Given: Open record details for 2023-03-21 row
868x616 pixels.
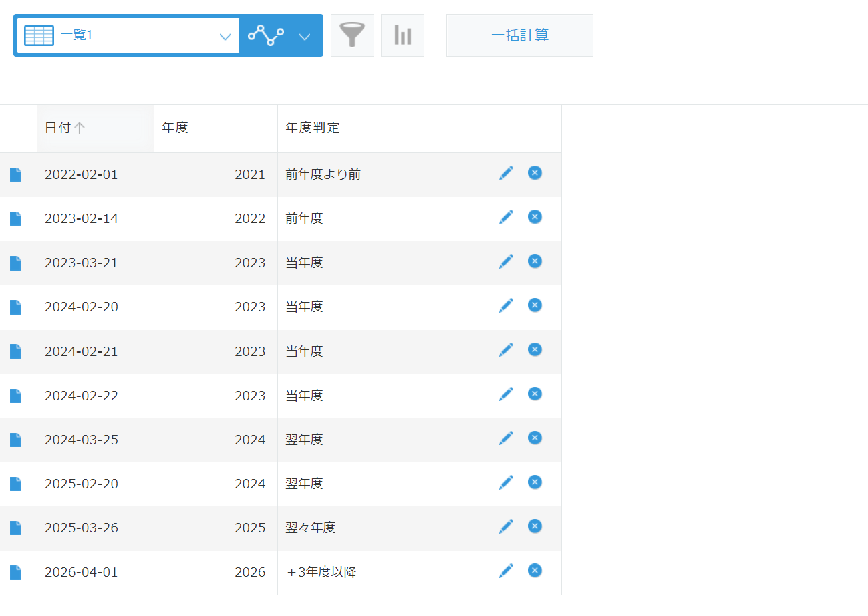Looking at the screenshot, I should pos(15,263).
